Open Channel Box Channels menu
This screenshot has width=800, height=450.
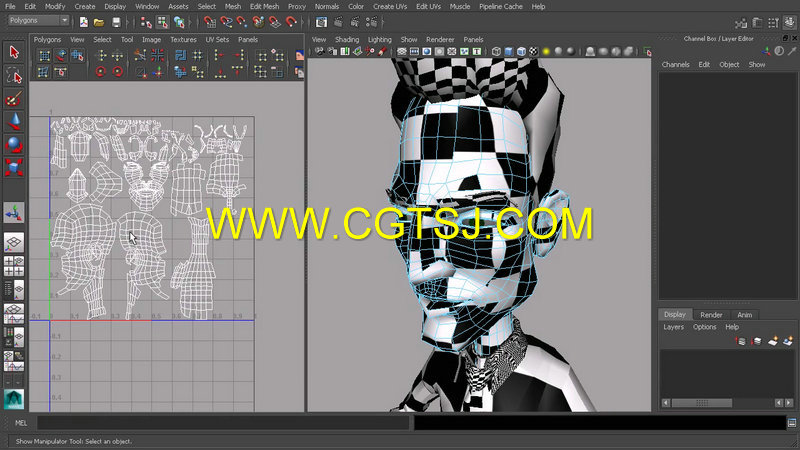click(675, 64)
